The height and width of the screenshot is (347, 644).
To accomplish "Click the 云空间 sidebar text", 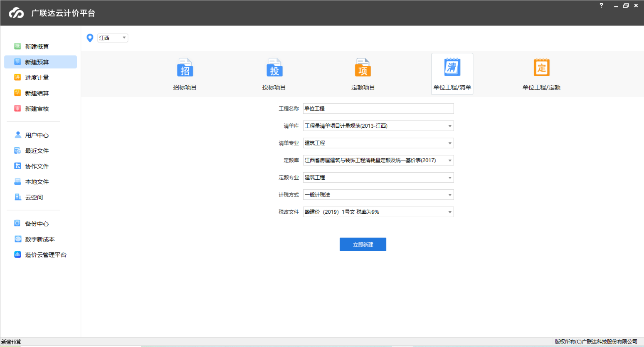I will click(34, 197).
